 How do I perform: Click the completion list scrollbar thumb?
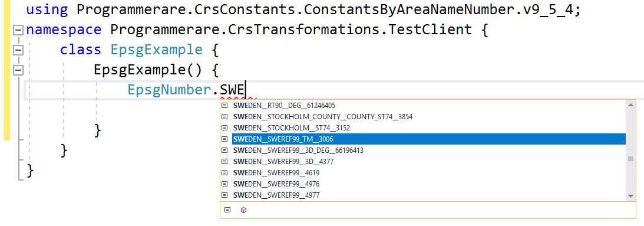(631, 159)
